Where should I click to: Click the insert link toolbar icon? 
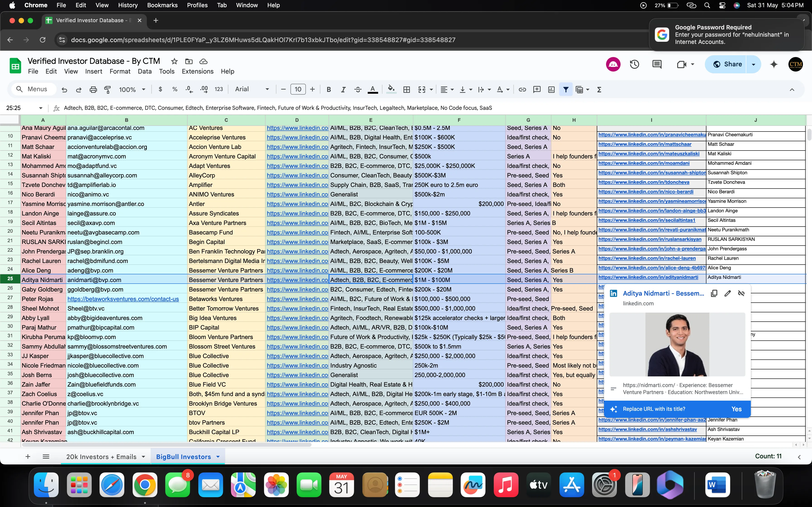point(522,90)
